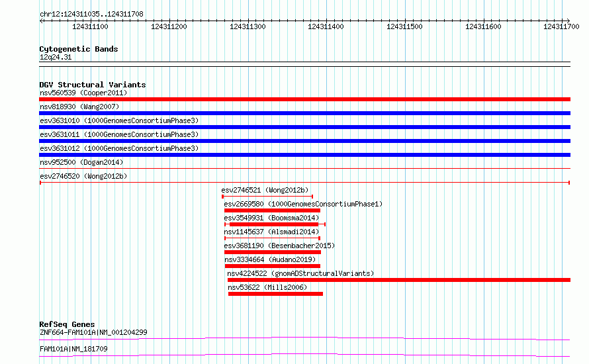Open the esv3631011 variant label

pyautogui.click(x=119, y=134)
